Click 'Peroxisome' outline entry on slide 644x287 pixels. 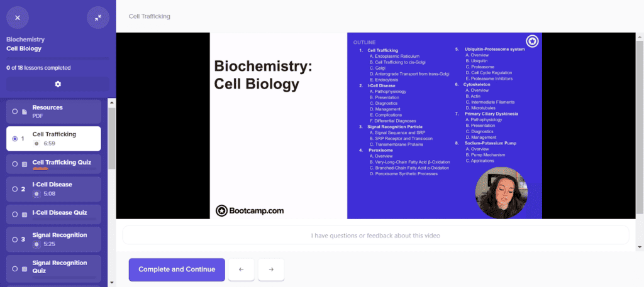[x=380, y=150]
